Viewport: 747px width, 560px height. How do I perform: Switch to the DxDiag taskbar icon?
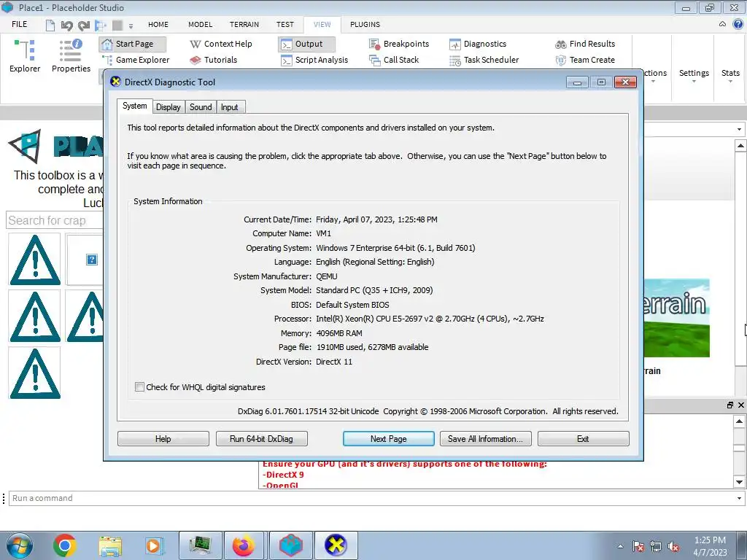pos(336,545)
